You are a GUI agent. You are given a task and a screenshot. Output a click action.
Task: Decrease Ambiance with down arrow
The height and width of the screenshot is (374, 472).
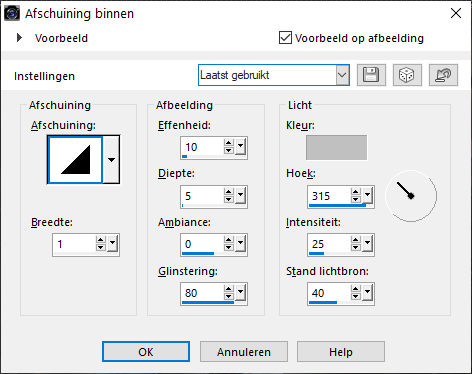click(x=228, y=248)
